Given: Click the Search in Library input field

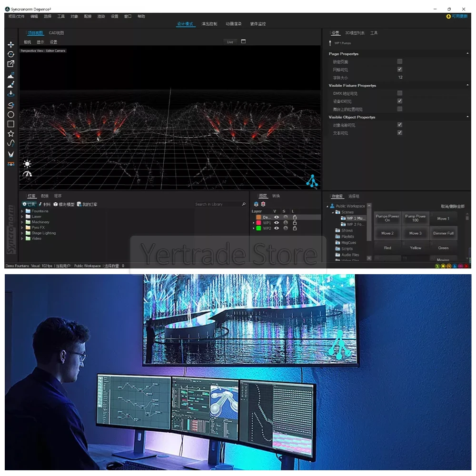Looking at the screenshot, I should click(218, 204).
